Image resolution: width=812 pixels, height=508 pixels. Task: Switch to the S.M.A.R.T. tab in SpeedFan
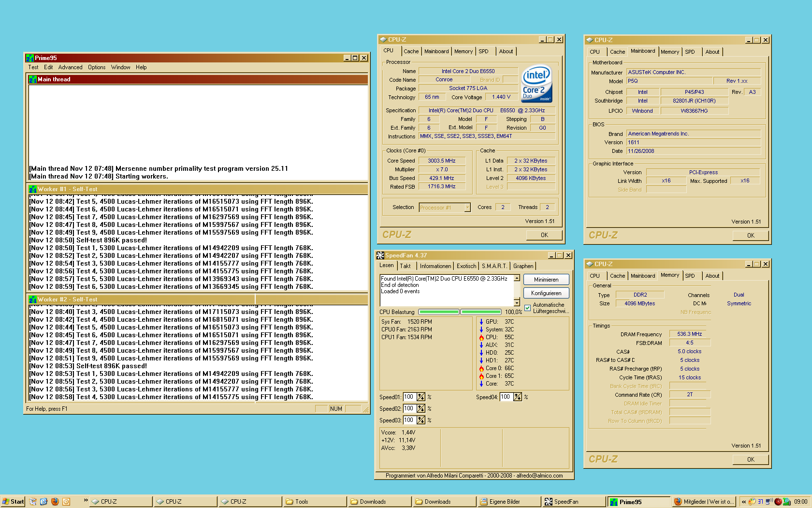pyautogui.click(x=494, y=266)
